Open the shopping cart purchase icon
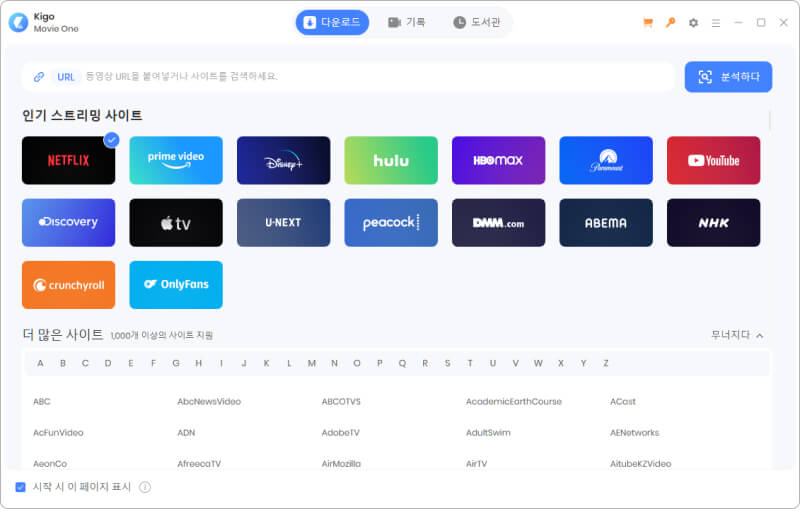The width and height of the screenshot is (800, 509). (x=648, y=22)
